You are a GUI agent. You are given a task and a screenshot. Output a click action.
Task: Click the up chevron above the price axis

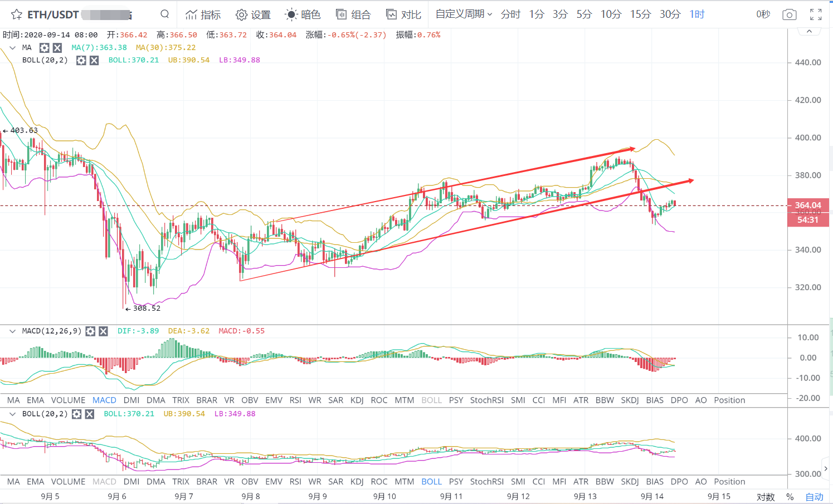point(809,32)
